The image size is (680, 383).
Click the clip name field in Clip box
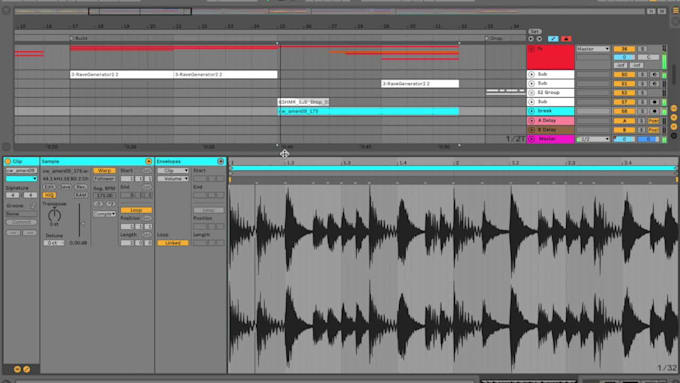[x=21, y=170]
